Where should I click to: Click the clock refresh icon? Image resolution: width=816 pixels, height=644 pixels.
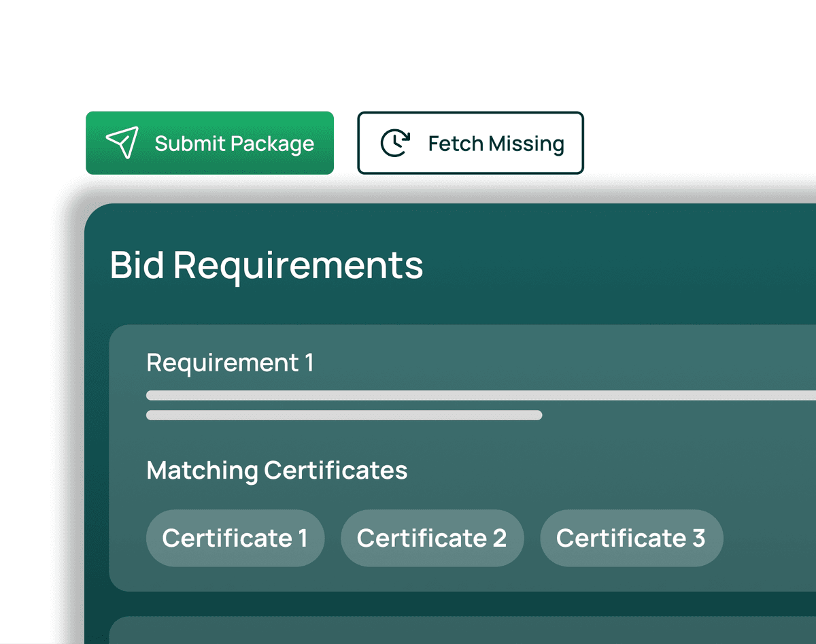coord(394,143)
